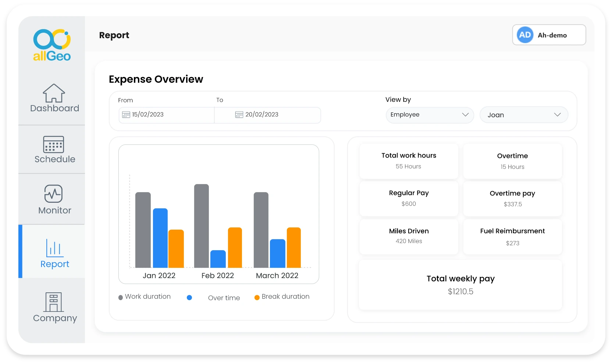The width and height of the screenshot is (612, 364).
Task: Expand the Joan employee dropdown
Action: click(523, 115)
